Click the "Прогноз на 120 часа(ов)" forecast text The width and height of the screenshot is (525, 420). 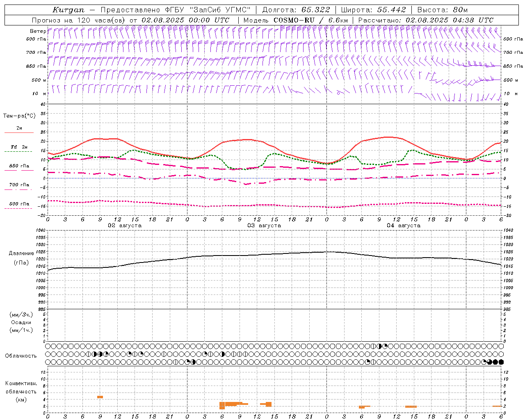click(x=79, y=20)
